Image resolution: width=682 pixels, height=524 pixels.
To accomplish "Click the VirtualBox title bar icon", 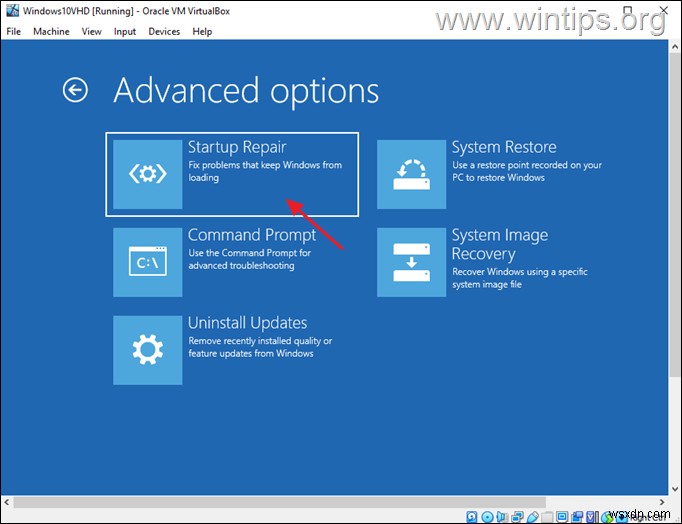I will [x=12, y=10].
